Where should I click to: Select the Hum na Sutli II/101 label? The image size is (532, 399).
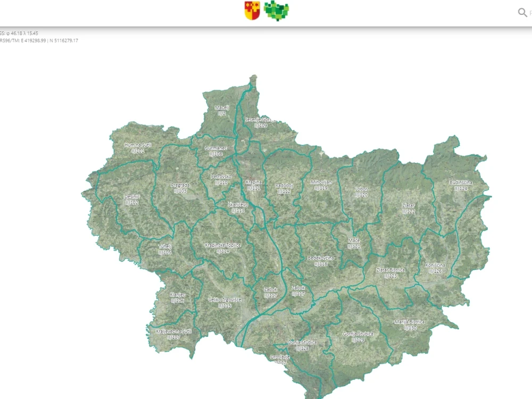(138, 148)
